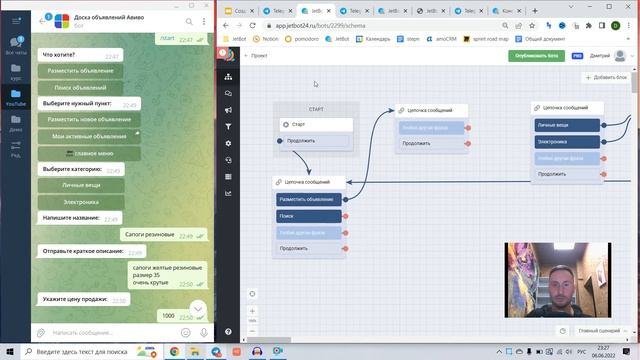640x360 pixels.
Task: Switch to the first yellow-icon browser tab
Action: pos(239,11)
